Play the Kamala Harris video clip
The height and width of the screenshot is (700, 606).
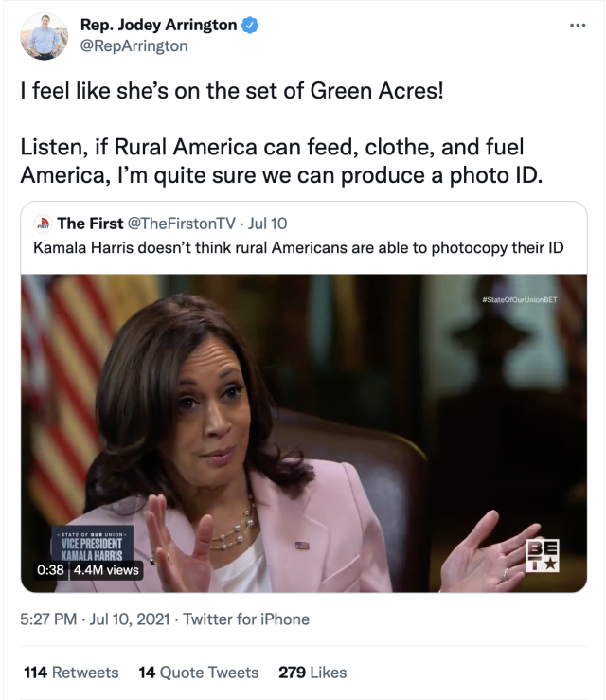303,431
